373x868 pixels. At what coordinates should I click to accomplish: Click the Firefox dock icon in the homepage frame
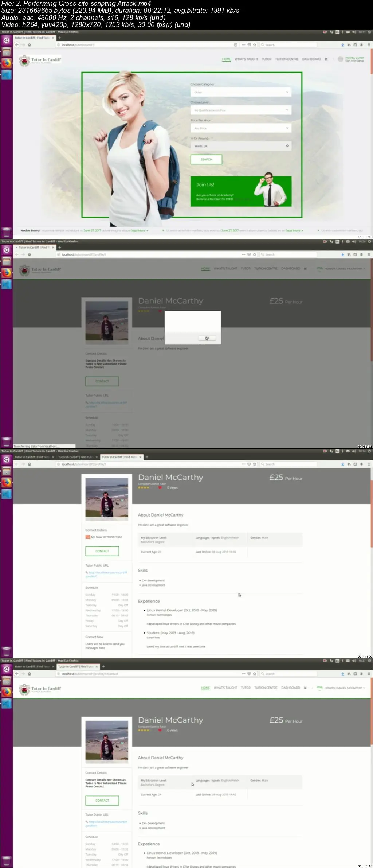click(x=6, y=63)
